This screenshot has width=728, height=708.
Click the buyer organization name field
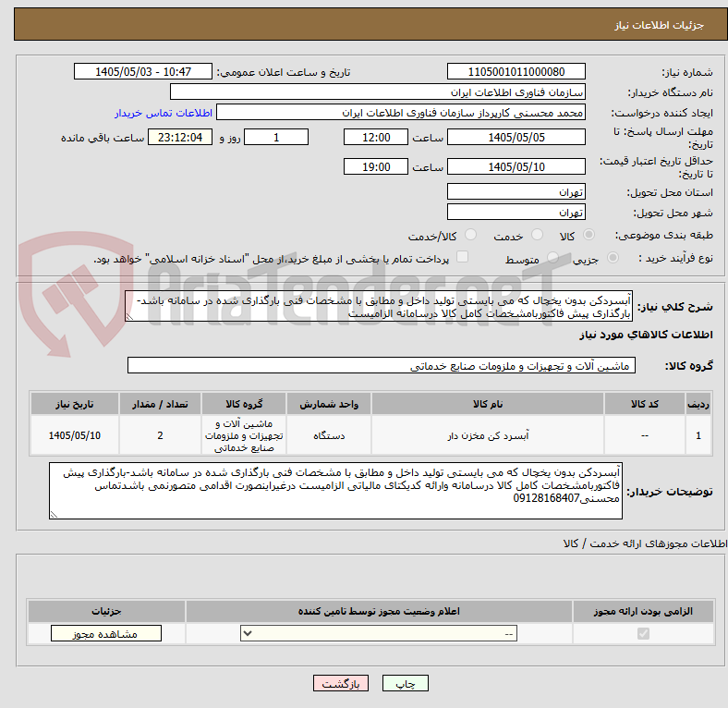click(x=378, y=92)
